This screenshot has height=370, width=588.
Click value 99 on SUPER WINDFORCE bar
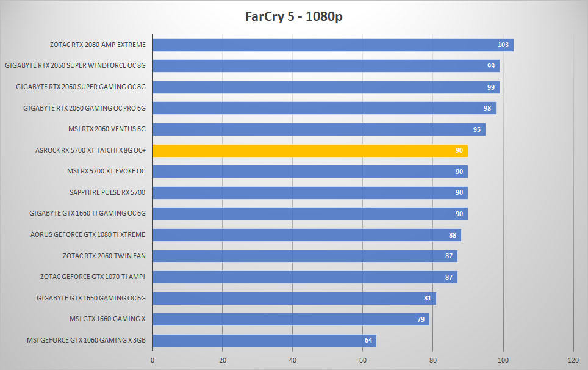tap(490, 66)
